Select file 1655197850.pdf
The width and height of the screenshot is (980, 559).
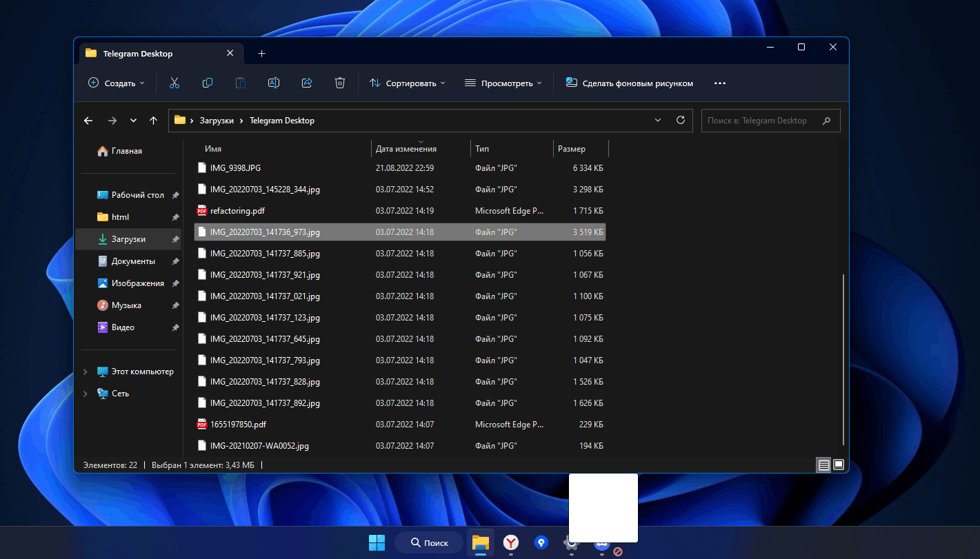(400, 424)
